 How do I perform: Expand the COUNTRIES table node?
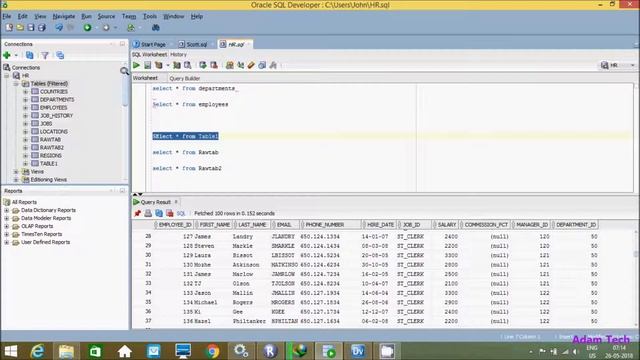pyautogui.click(x=25, y=91)
